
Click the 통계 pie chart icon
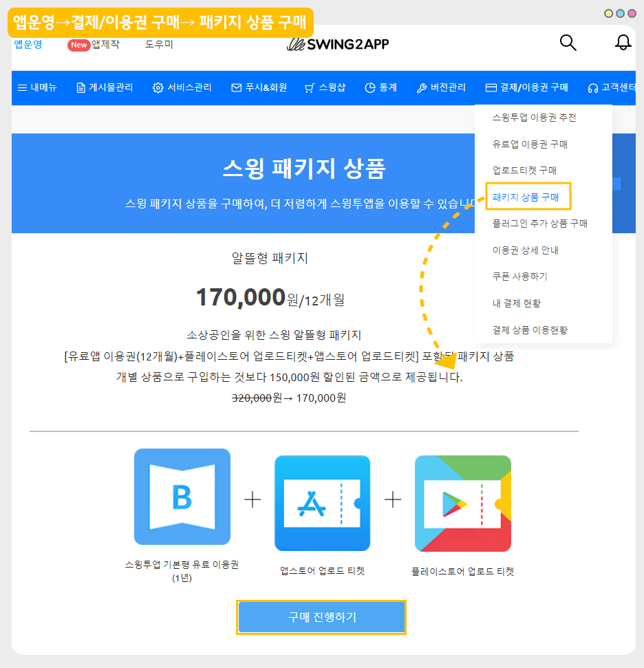click(370, 88)
